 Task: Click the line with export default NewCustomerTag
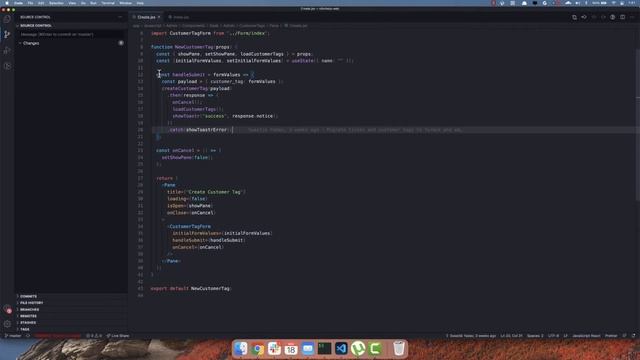pos(191,288)
